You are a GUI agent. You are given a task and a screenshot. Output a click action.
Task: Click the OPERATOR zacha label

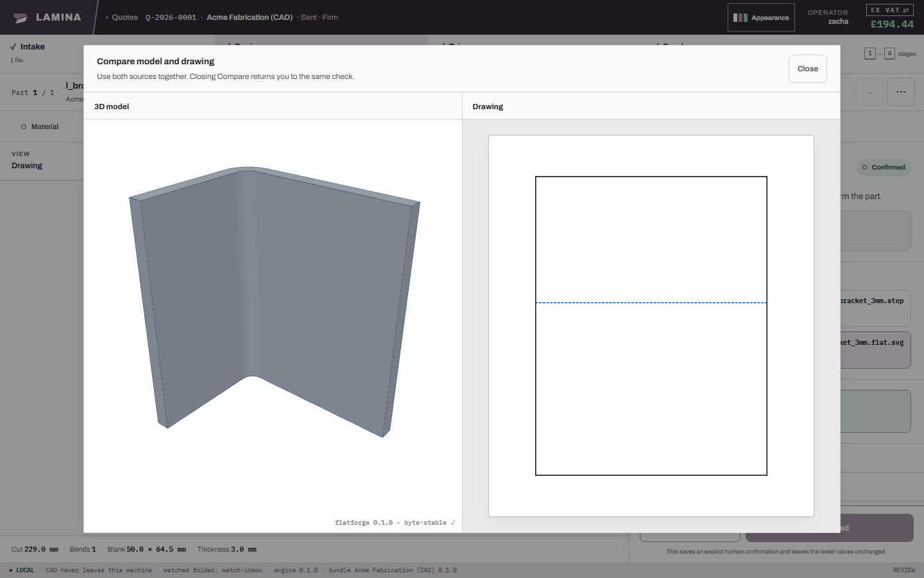tap(828, 17)
